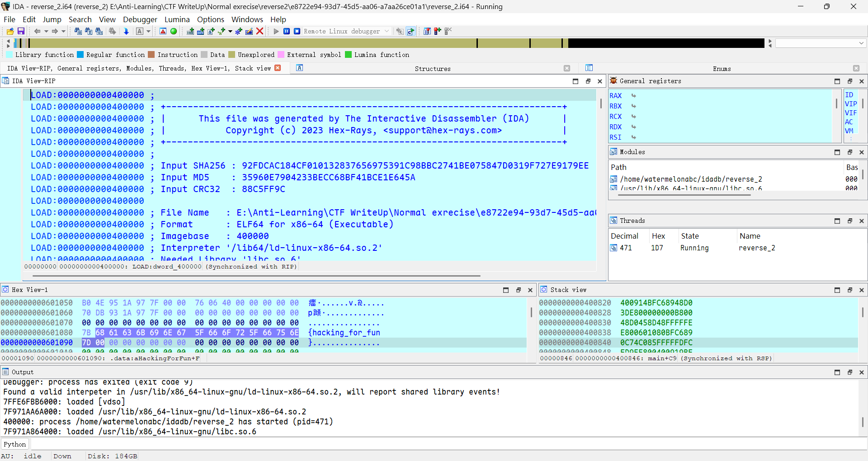
Task: Click the breakpoint list toolbar icon
Action: click(x=427, y=31)
